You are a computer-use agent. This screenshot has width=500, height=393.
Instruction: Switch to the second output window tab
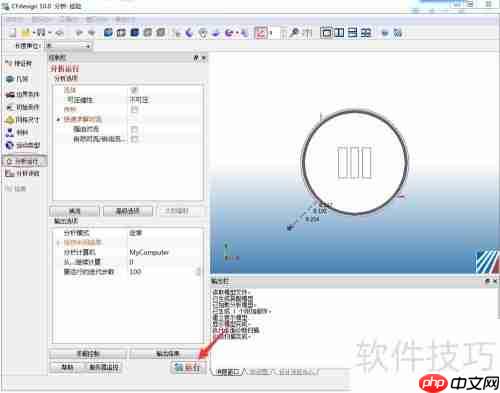pyautogui.click(x=261, y=372)
